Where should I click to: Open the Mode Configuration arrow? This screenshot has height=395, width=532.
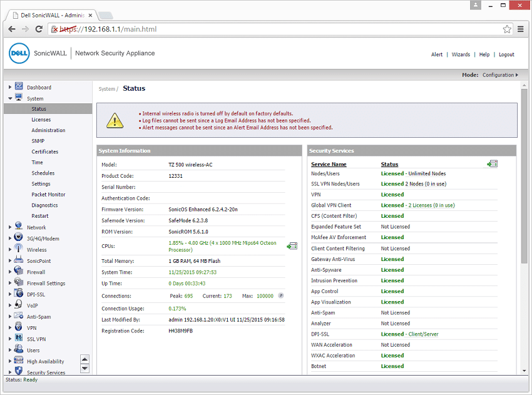click(x=517, y=75)
